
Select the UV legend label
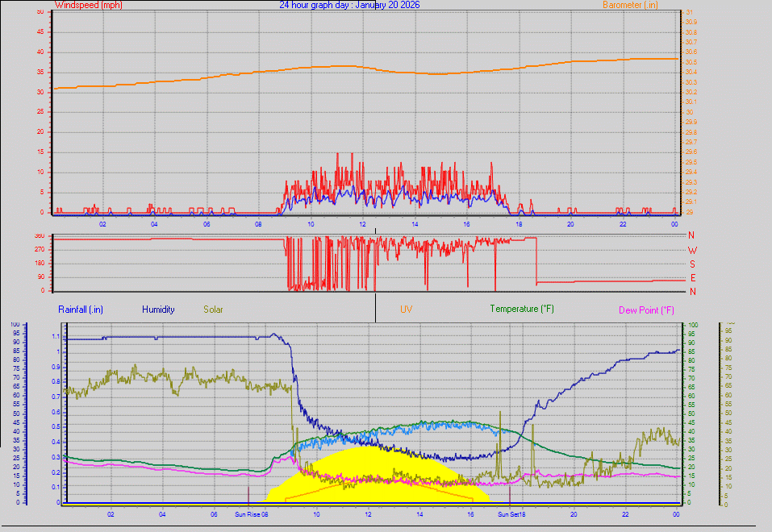(407, 309)
